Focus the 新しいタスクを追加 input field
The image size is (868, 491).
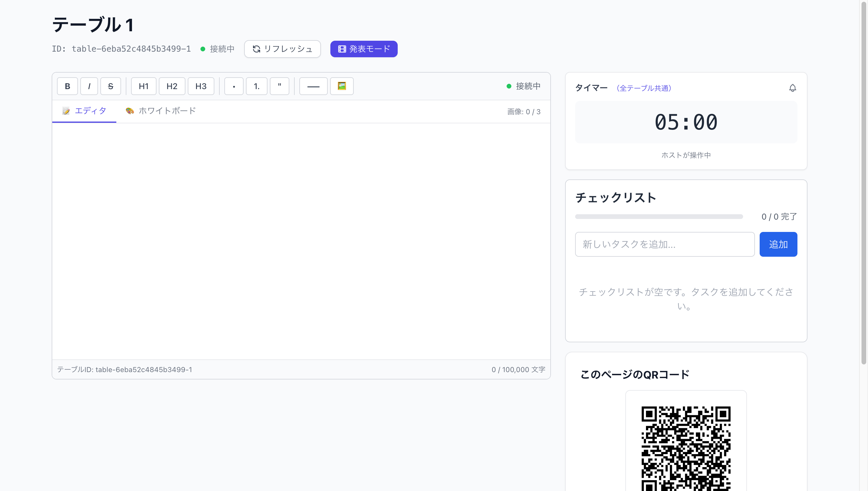[x=664, y=244]
